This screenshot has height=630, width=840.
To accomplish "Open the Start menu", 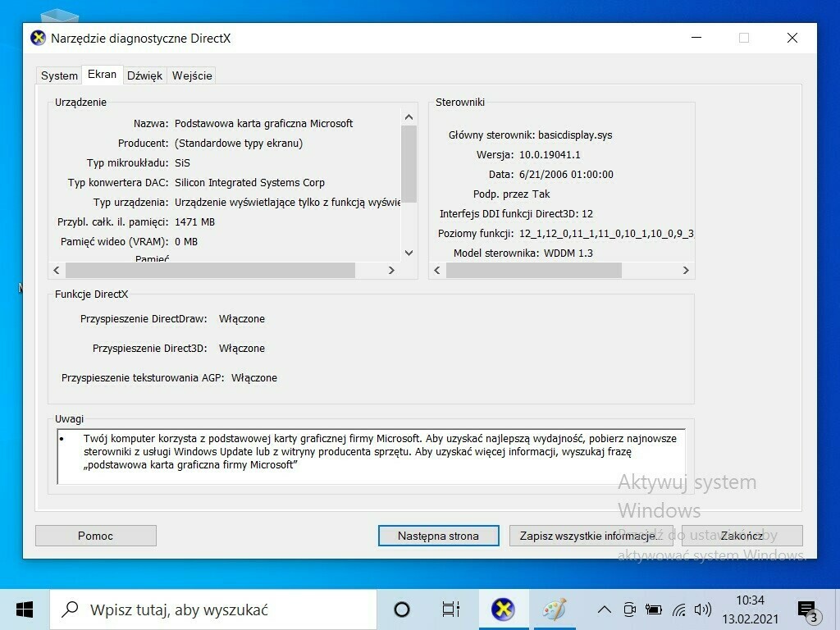I will (x=24, y=609).
